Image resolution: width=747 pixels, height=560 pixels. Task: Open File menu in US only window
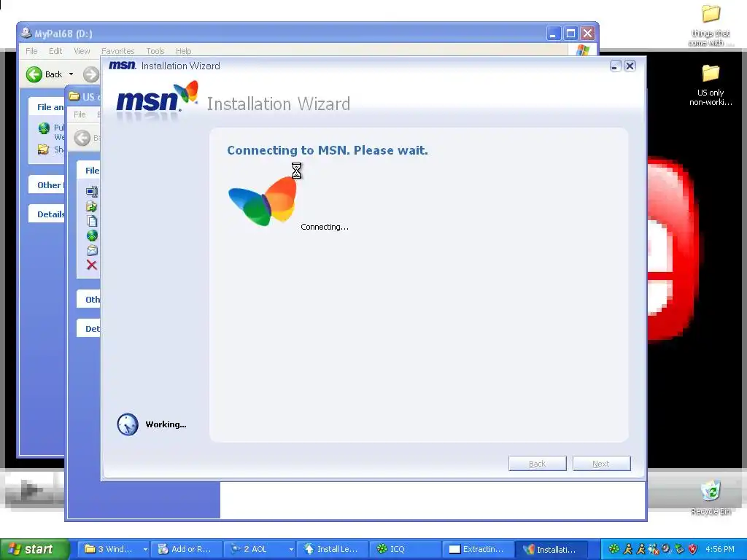80,114
